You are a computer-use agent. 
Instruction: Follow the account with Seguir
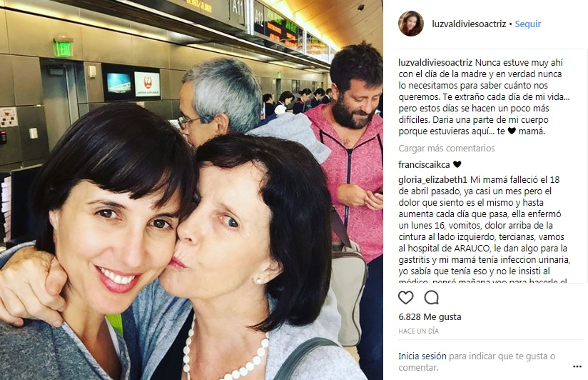[x=527, y=24]
